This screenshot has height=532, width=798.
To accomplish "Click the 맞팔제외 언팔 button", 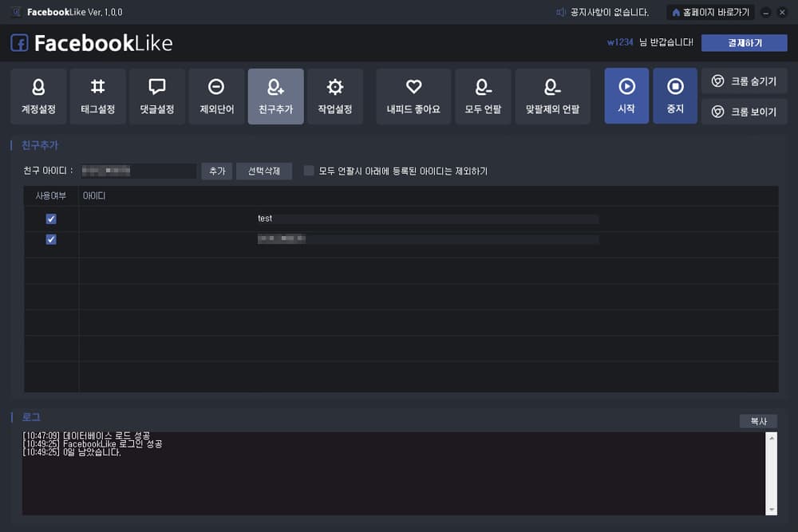I will point(553,97).
